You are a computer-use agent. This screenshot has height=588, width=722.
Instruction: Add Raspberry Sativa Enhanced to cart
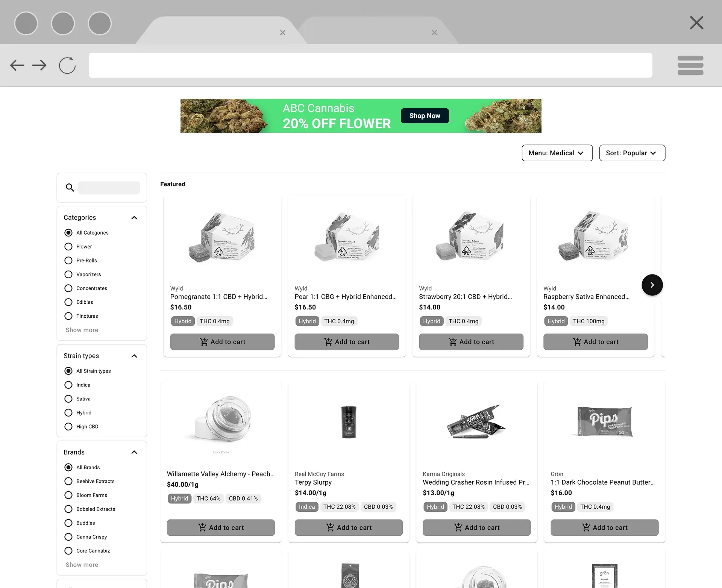pos(596,342)
